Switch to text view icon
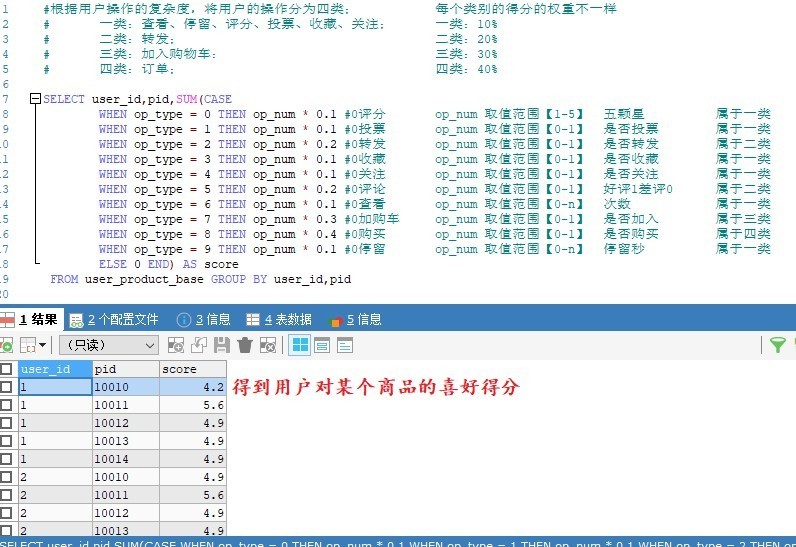This screenshot has height=547, width=796. pyautogui.click(x=345, y=345)
